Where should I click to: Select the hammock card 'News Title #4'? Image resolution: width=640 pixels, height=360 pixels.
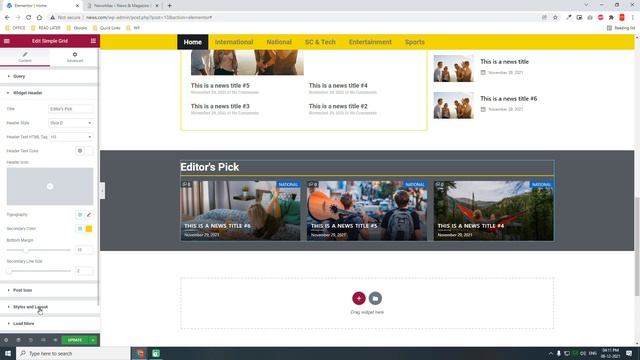493,211
